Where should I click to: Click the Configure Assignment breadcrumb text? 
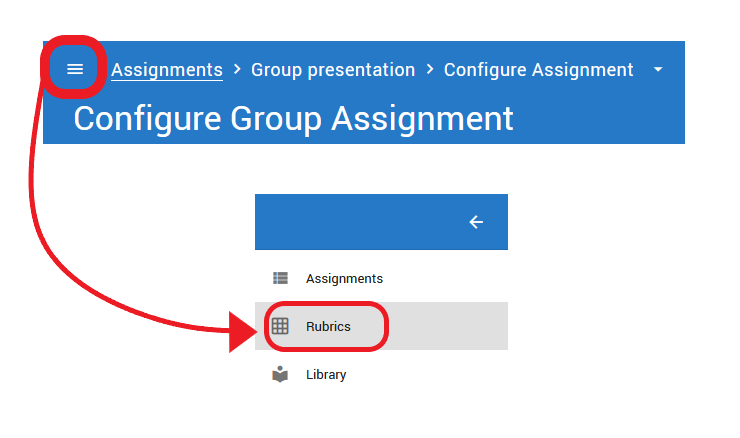pos(538,70)
